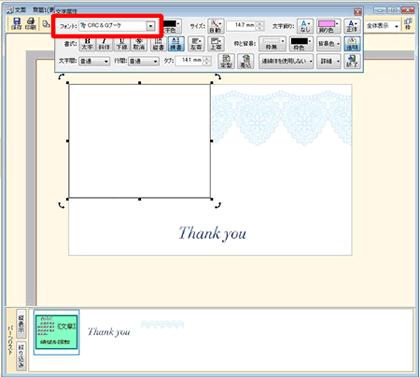
Task: Click the 終了 finish icon
Action: pyautogui.click(x=352, y=61)
